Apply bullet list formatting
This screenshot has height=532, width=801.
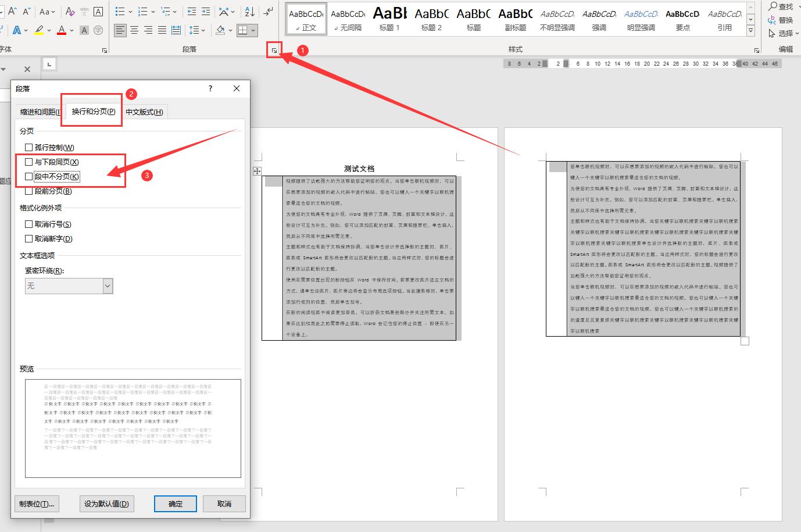point(120,12)
